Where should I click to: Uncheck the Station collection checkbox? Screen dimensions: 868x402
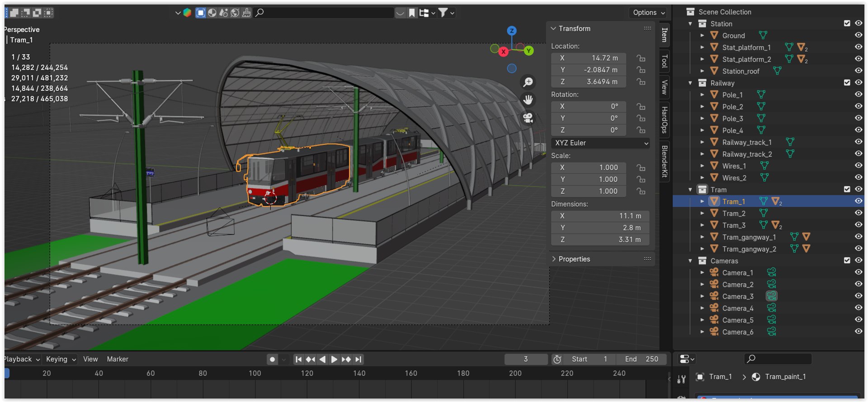847,23
